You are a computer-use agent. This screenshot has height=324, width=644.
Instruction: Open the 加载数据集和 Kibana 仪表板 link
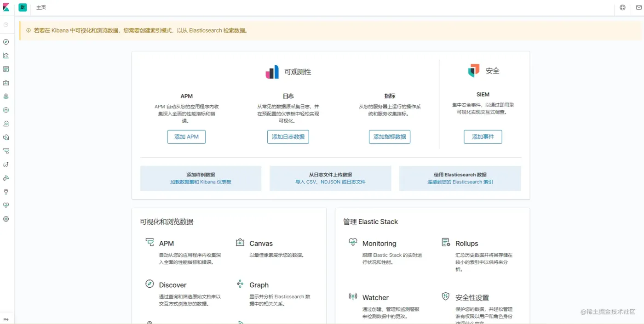click(201, 182)
